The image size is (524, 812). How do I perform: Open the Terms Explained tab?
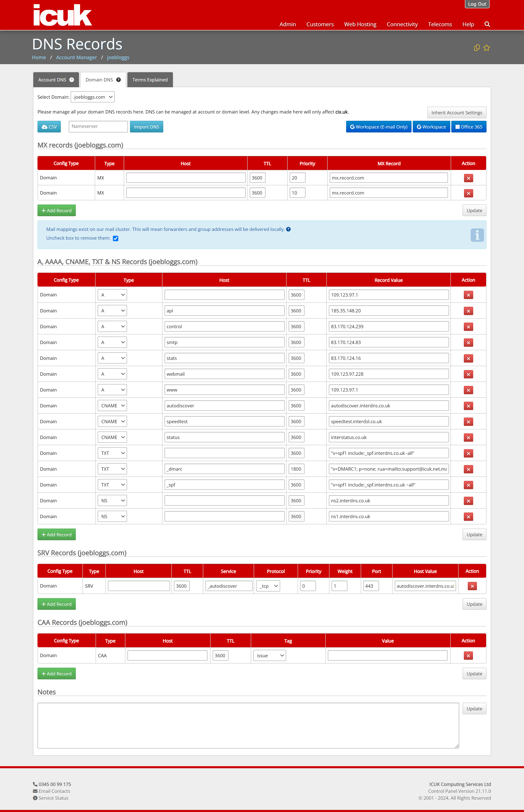150,80
